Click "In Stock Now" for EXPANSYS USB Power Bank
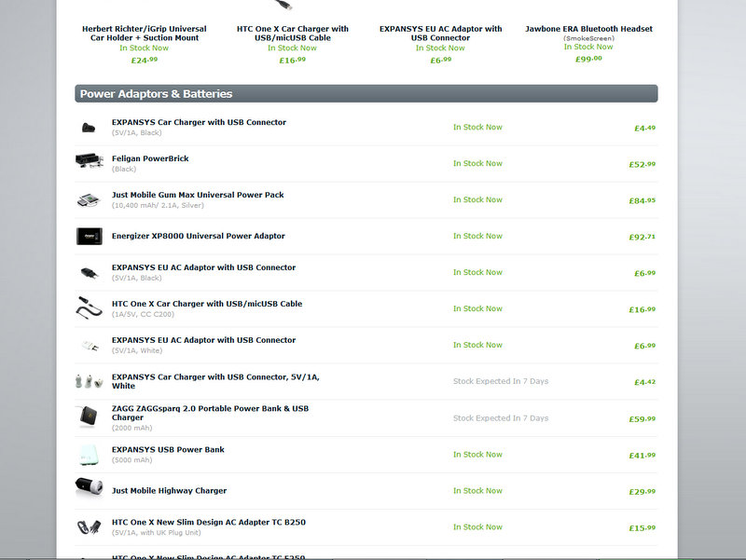The image size is (746, 560). [x=477, y=455]
